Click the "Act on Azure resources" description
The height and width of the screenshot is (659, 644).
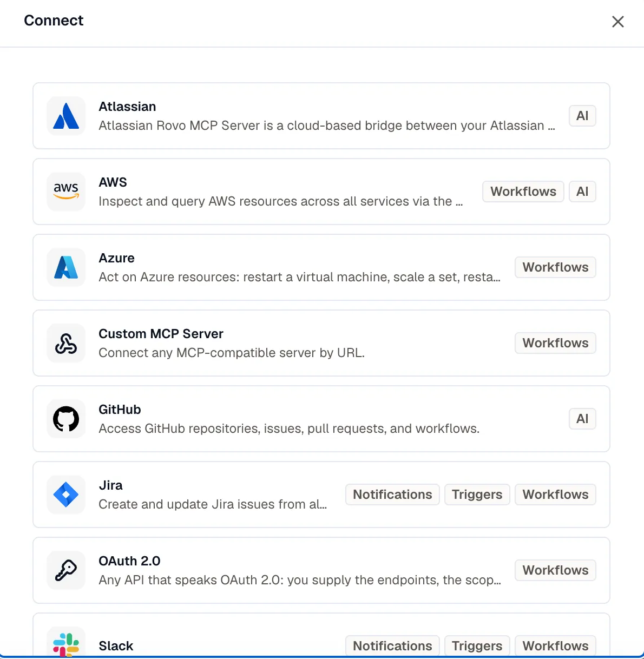click(x=300, y=277)
